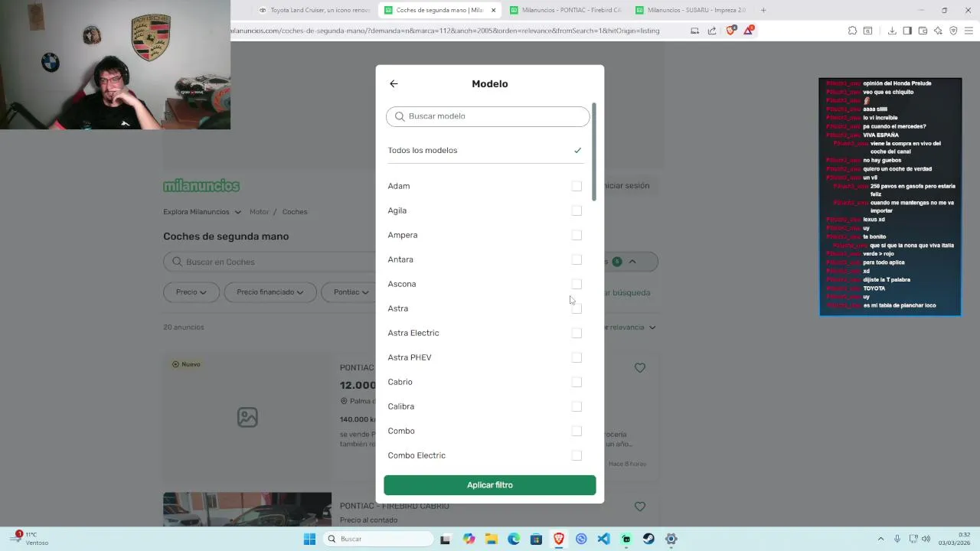Open PONTIAC - FIREBIRD CABRIO listing title
980x551 pixels.
click(x=394, y=506)
